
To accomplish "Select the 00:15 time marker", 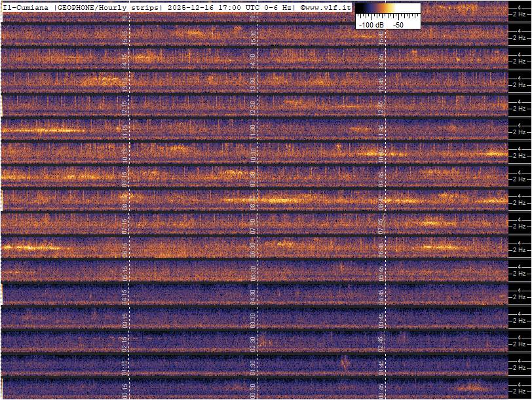I will (x=125, y=389).
